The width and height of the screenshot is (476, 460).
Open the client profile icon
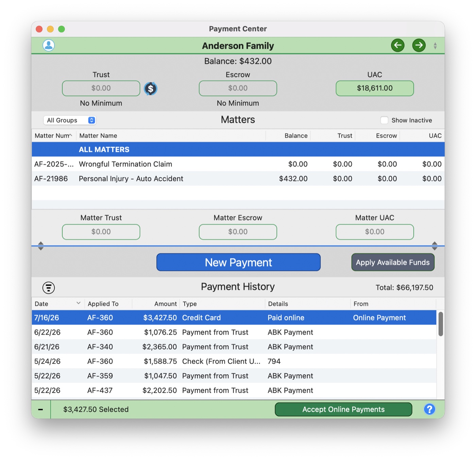point(49,45)
